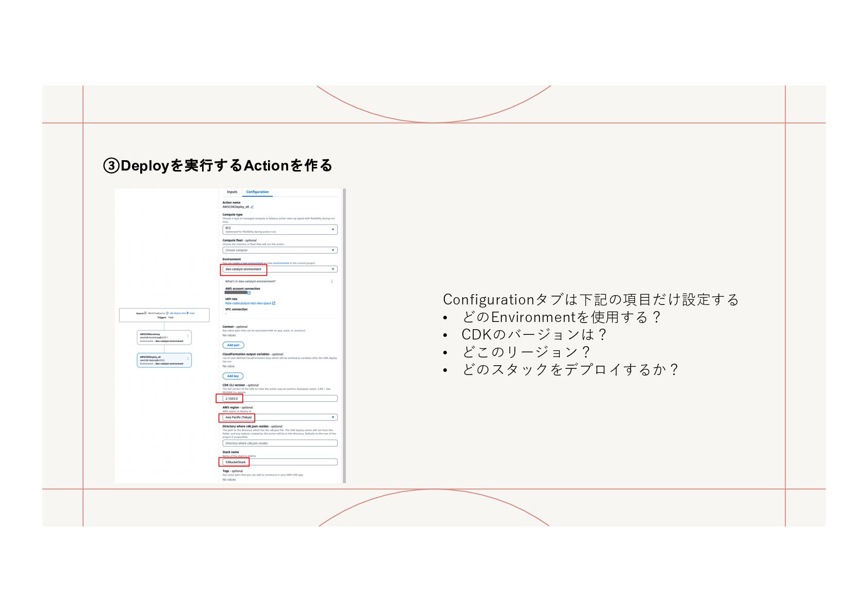Image resolution: width=868 pixels, height=613 pixels.
Task: Click the CDK CLI version input field
Action: point(280,398)
